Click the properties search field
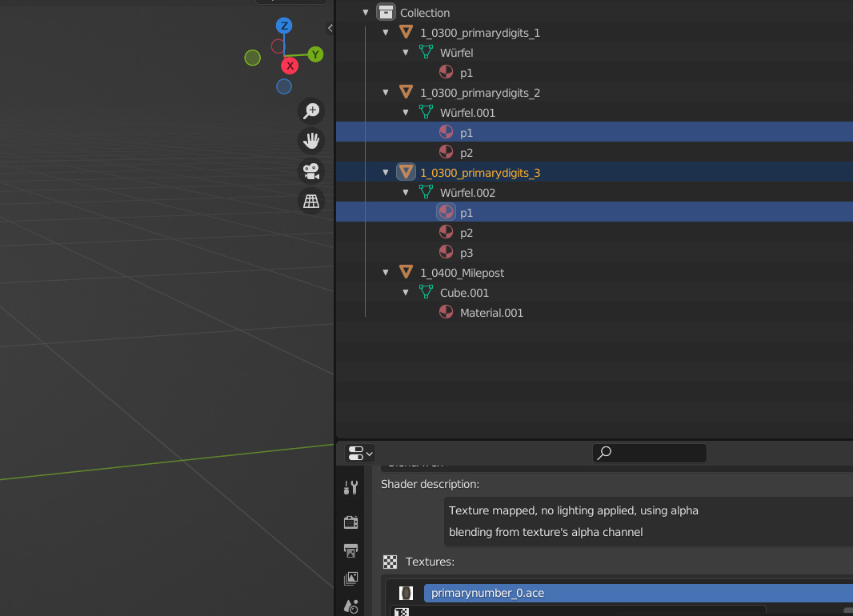 (650, 453)
